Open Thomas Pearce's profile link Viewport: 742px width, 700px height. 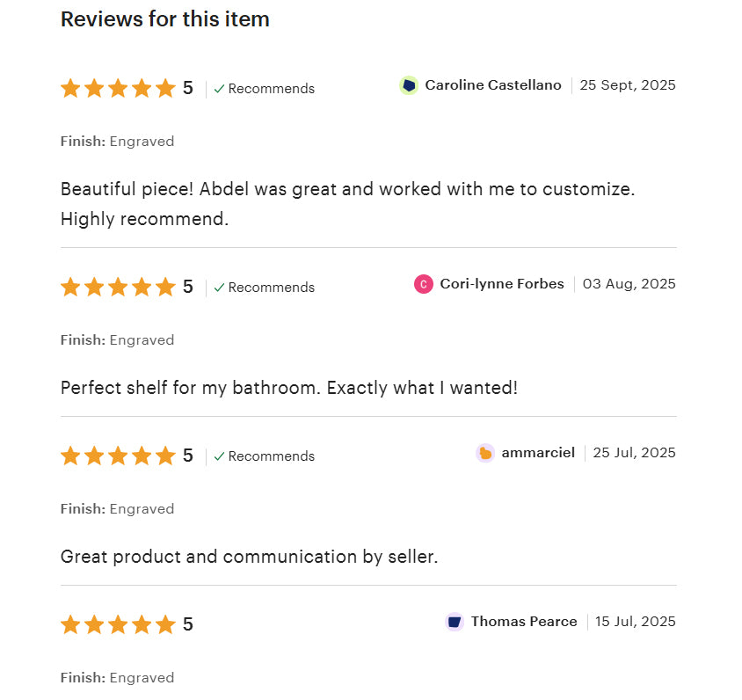tap(524, 622)
